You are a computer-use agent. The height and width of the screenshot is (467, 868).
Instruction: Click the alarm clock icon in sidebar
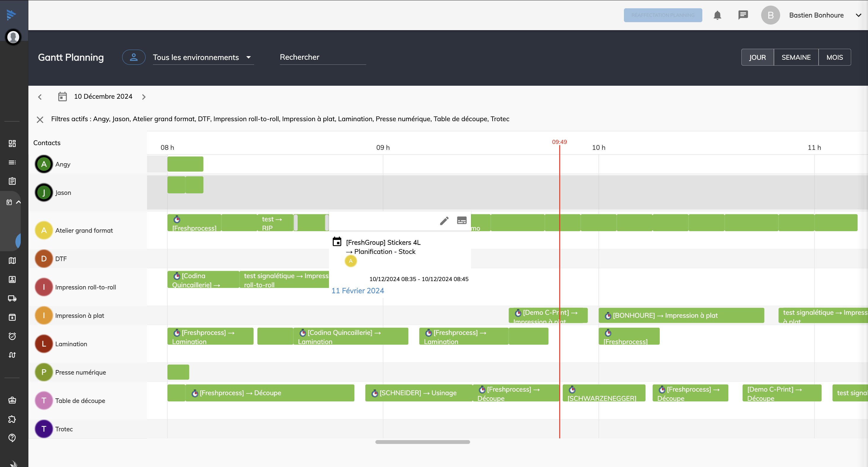tap(12, 336)
